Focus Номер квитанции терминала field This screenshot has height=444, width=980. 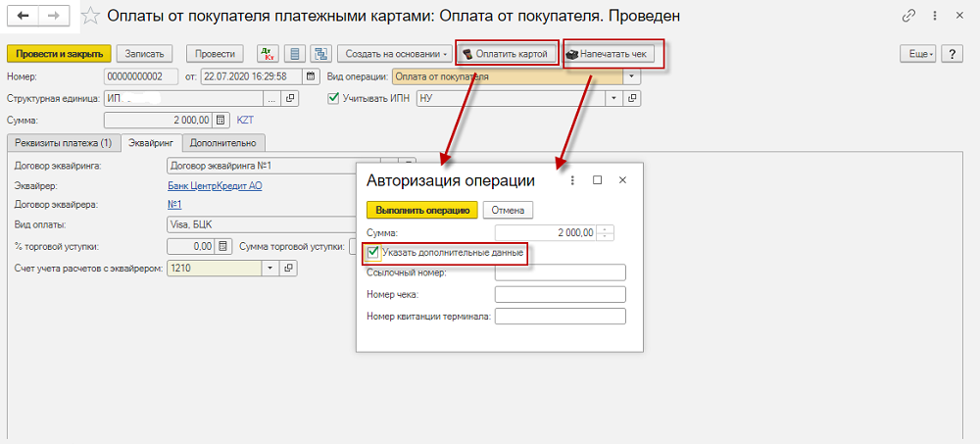tap(560, 316)
